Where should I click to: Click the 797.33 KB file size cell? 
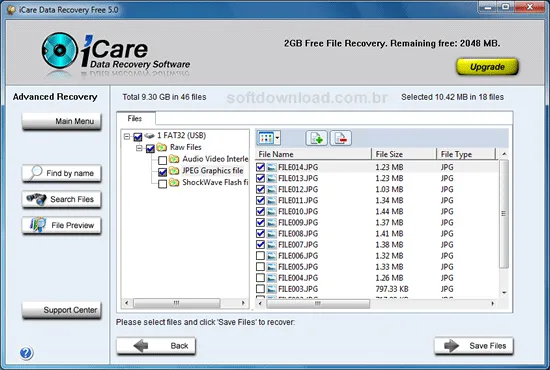click(x=392, y=289)
